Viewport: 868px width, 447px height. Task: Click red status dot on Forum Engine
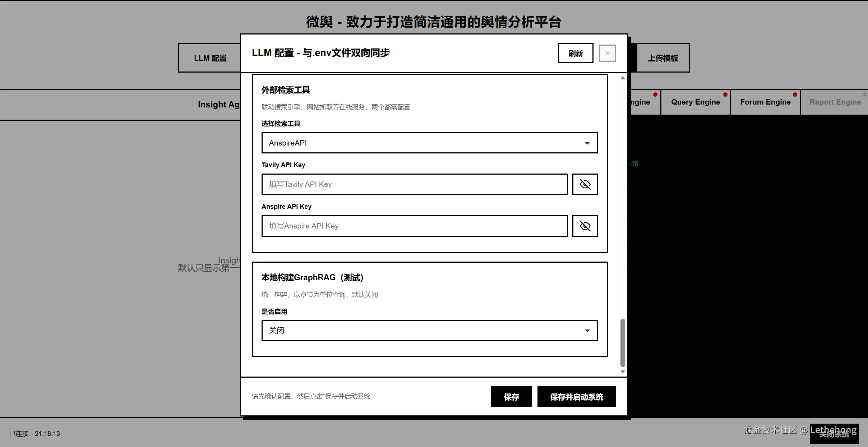[x=795, y=95]
